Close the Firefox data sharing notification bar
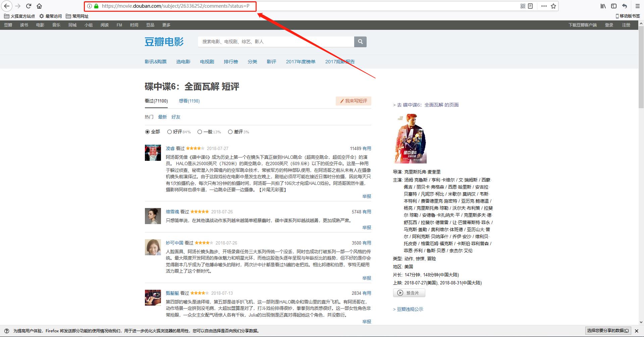Image resolution: width=644 pixels, height=337 pixels. point(637,331)
